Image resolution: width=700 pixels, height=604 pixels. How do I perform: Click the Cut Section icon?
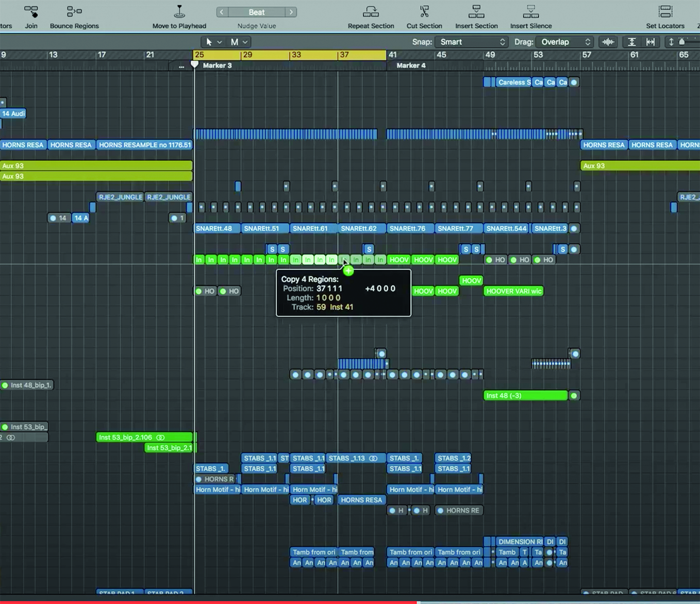pos(424,11)
